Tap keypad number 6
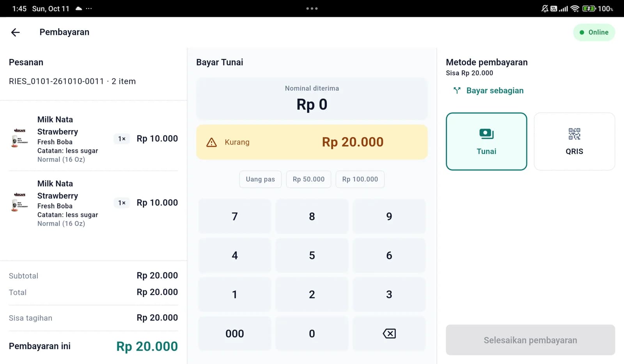The height and width of the screenshot is (364, 624). click(x=389, y=255)
